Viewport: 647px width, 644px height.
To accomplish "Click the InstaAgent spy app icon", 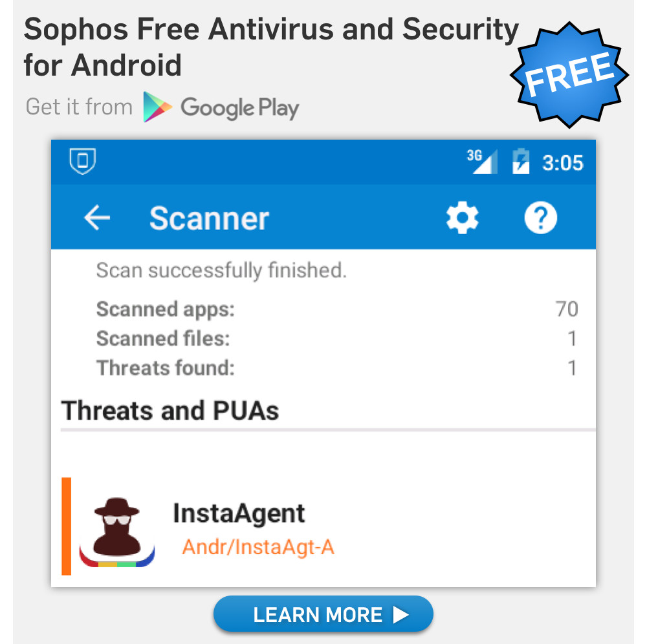I will pyautogui.click(x=117, y=532).
